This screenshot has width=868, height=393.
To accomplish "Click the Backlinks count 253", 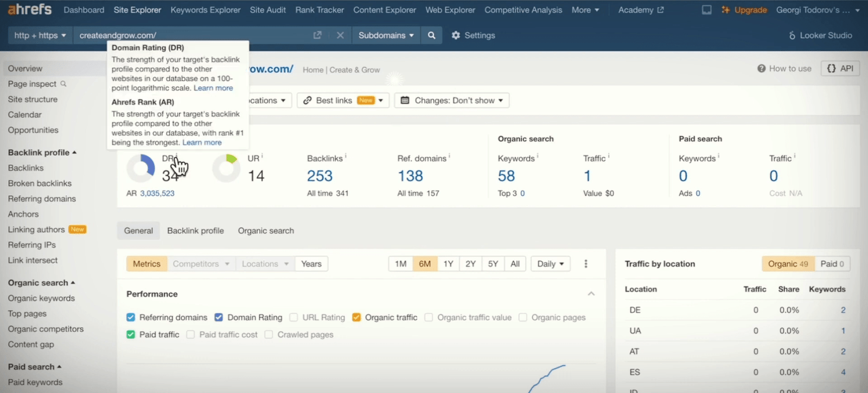I will click(320, 176).
